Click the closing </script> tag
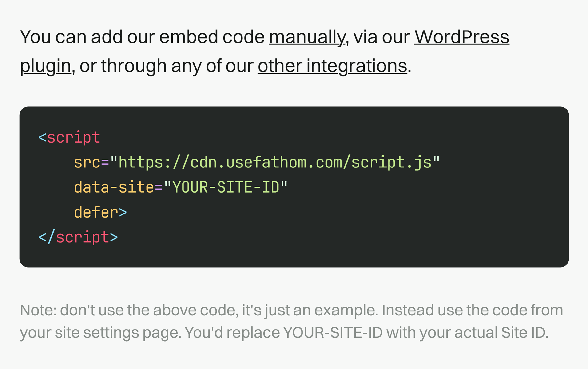The height and width of the screenshot is (369, 588). pyautogui.click(x=78, y=237)
